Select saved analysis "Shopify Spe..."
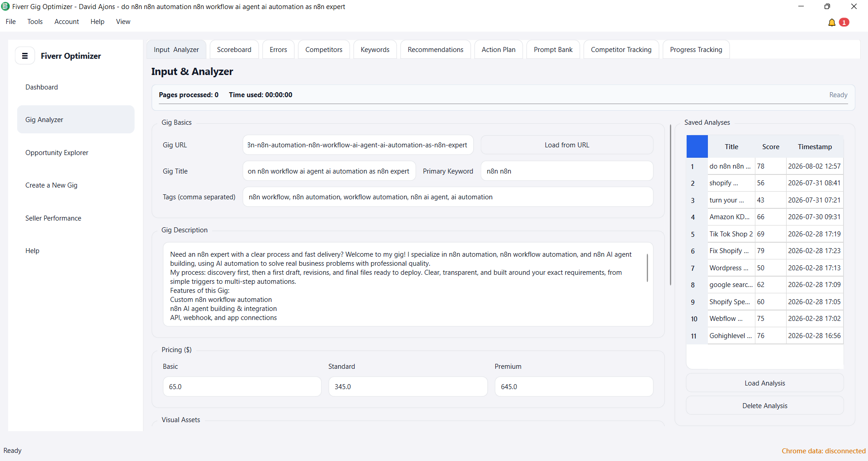 coord(731,302)
